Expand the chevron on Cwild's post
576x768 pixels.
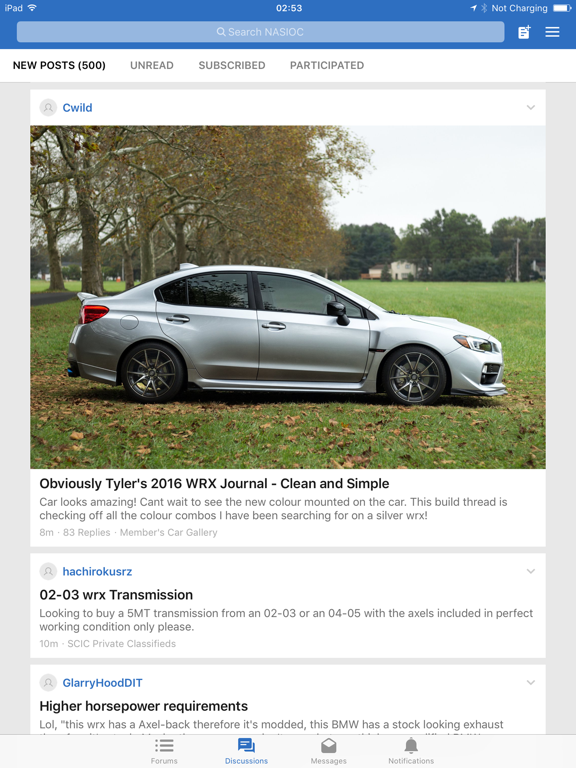point(530,107)
